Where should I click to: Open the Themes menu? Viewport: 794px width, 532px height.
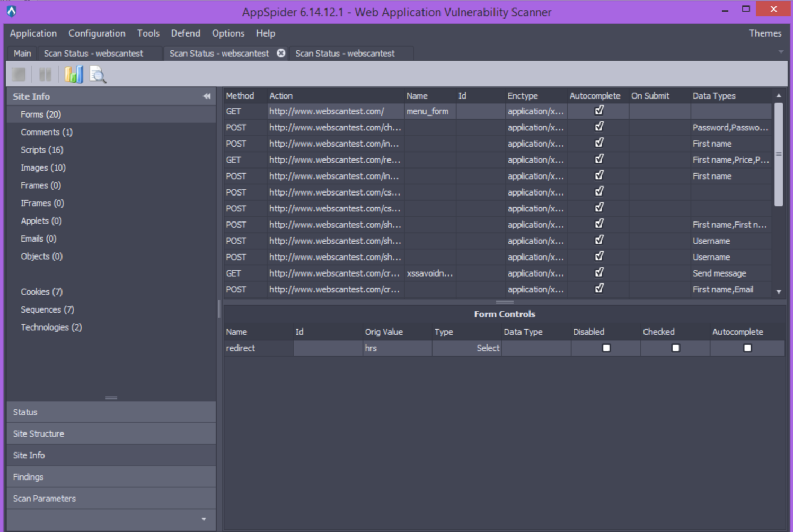tap(765, 33)
